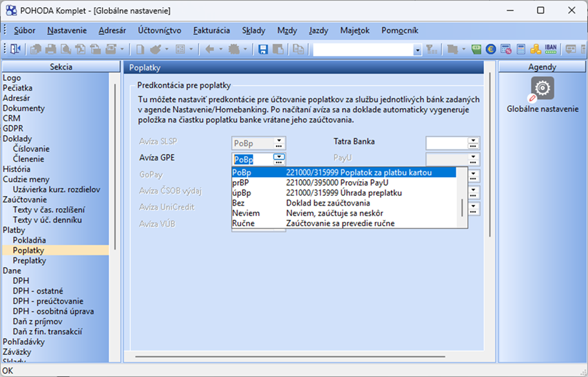Open the Sklady menu
This screenshot has height=377, width=588.
253,30
